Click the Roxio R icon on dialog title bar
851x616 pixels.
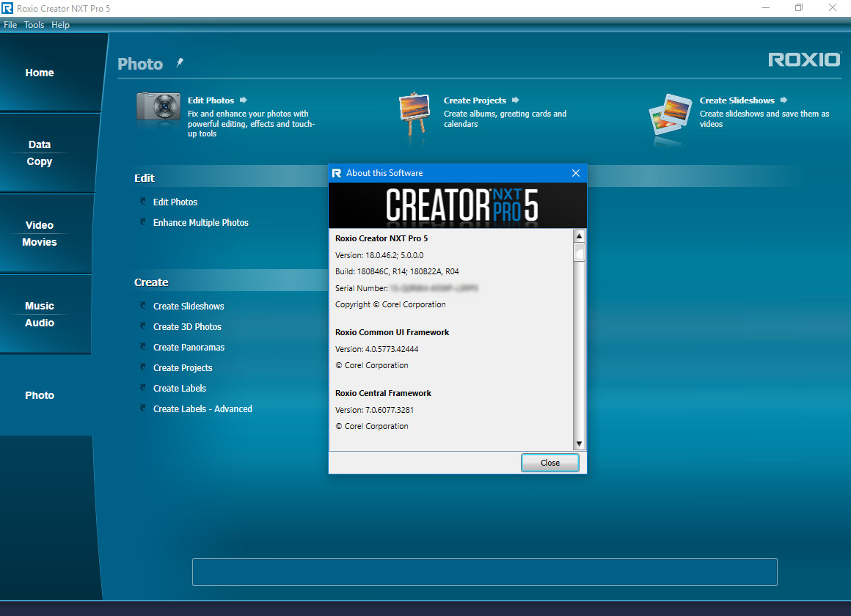pos(337,173)
